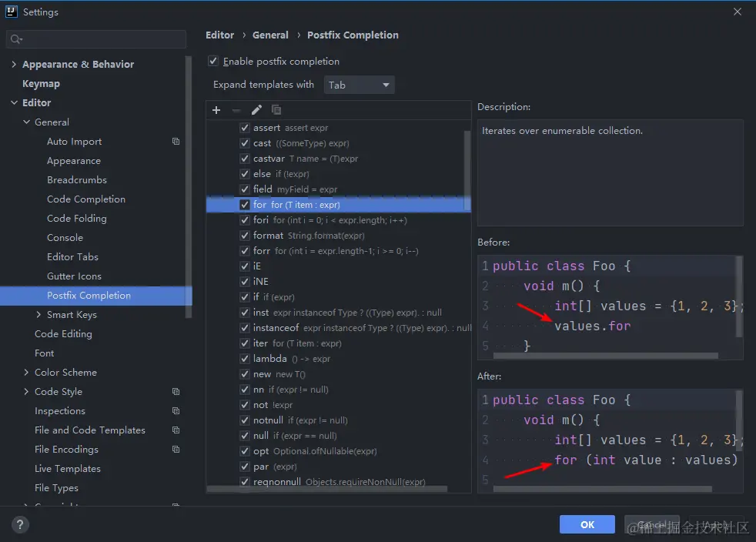756x542 pixels.
Task: Click the IntelliJ logo in the title bar
Action: [x=11, y=12]
